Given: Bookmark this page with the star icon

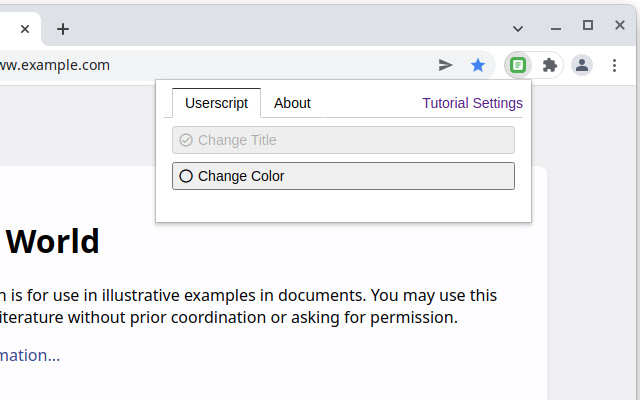Looking at the screenshot, I should tap(478, 65).
